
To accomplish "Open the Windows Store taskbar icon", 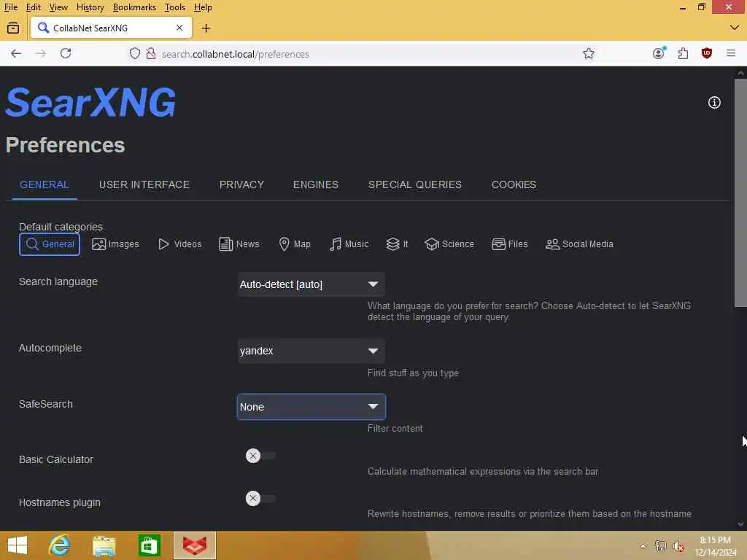I will click(149, 545).
